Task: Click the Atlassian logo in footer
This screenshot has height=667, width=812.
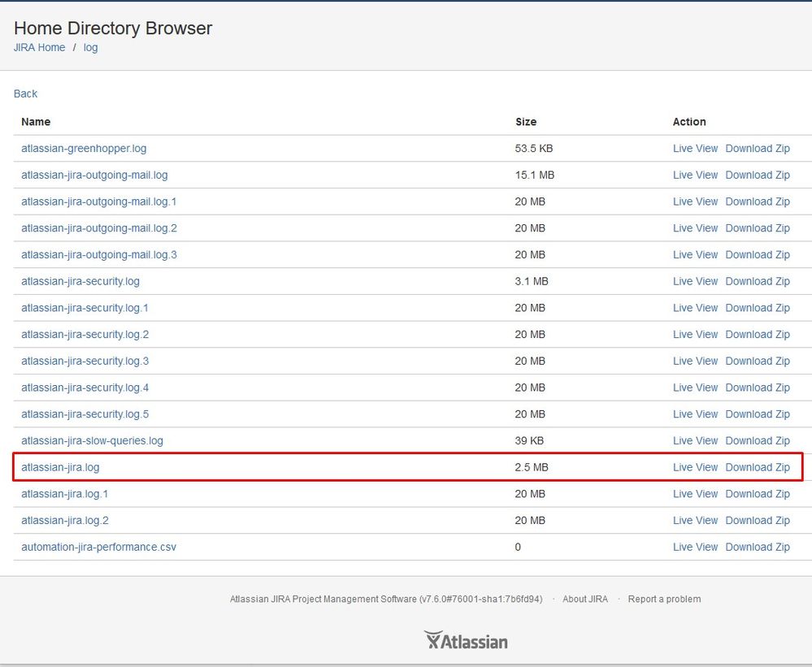Action: click(466, 641)
